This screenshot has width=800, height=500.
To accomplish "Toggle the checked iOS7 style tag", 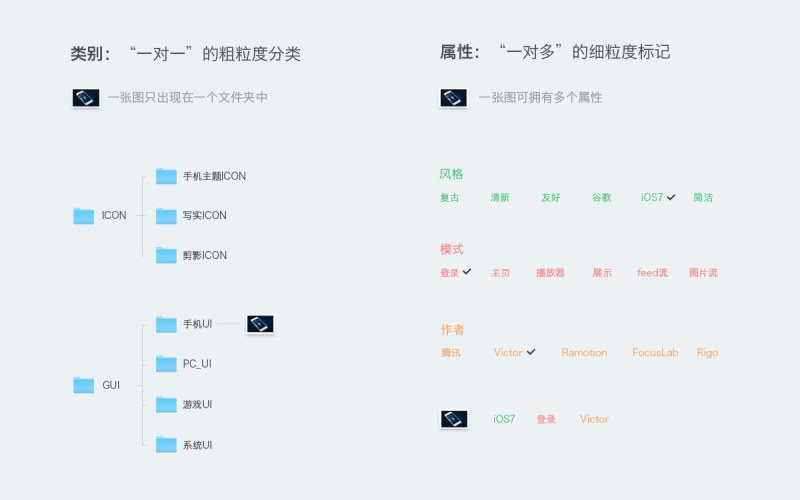I will pyautogui.click(x=658, y=198).
